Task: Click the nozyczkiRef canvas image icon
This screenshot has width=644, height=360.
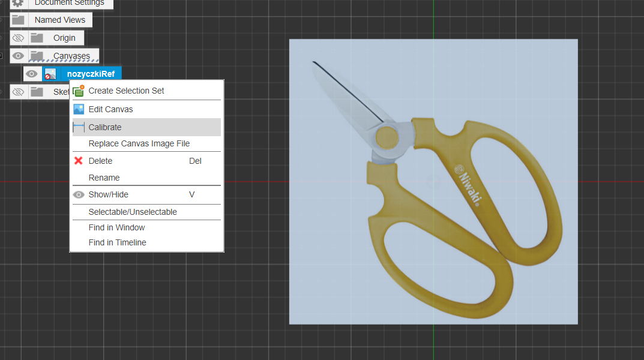Action: (50, 74)
